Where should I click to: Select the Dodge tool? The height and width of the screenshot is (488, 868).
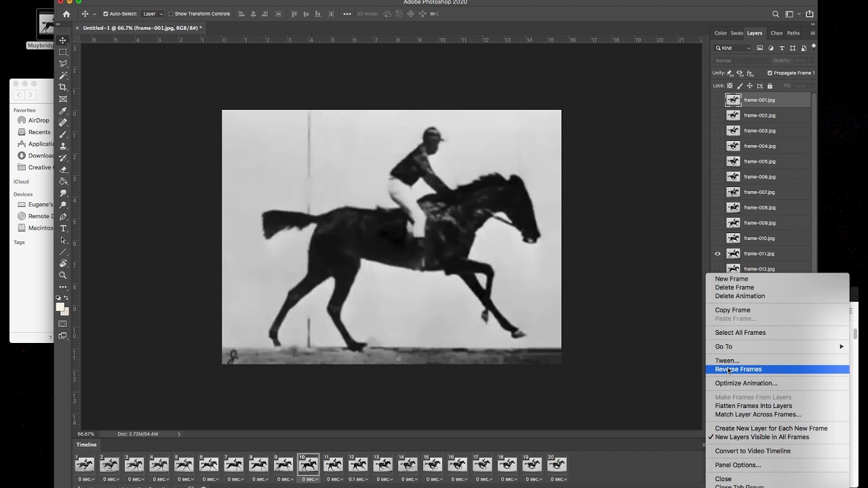[x=63, y=205]
